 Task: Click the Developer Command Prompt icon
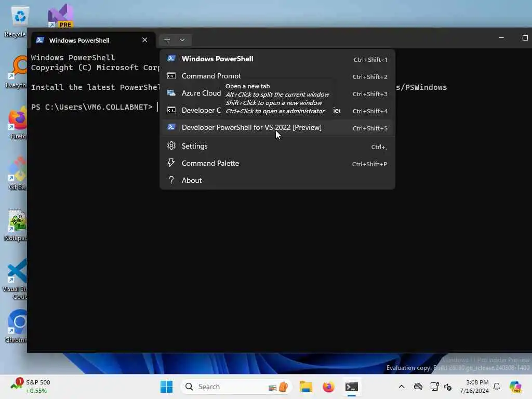point(171,110)
